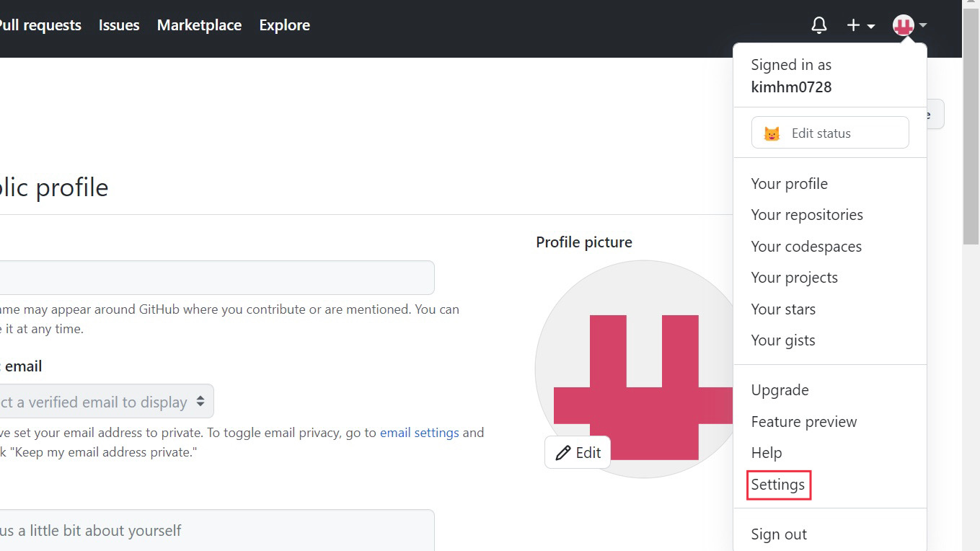Click the pencil Edit button on profile picture
This screenshot has width=980, height=551.
(x=578, y=452)
